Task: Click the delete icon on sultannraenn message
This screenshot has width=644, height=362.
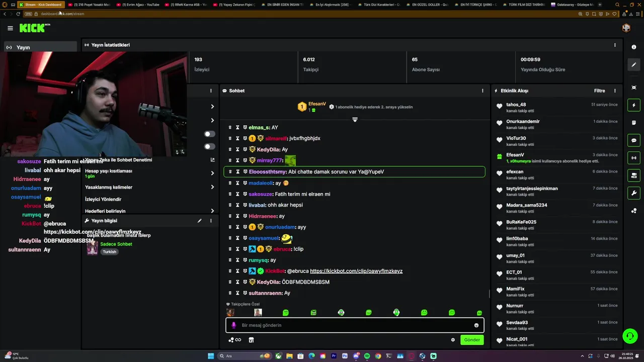Action: [x=230, y=293]
